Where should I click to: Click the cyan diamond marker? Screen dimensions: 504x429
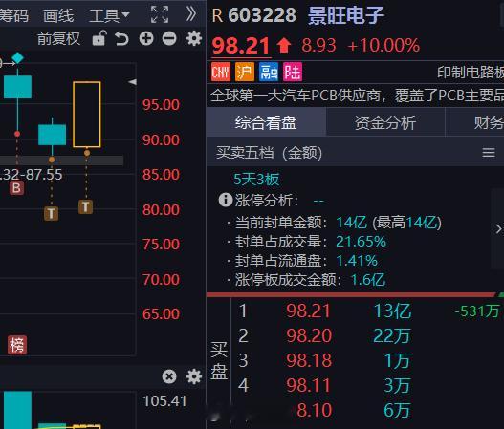tap(17, 58)
